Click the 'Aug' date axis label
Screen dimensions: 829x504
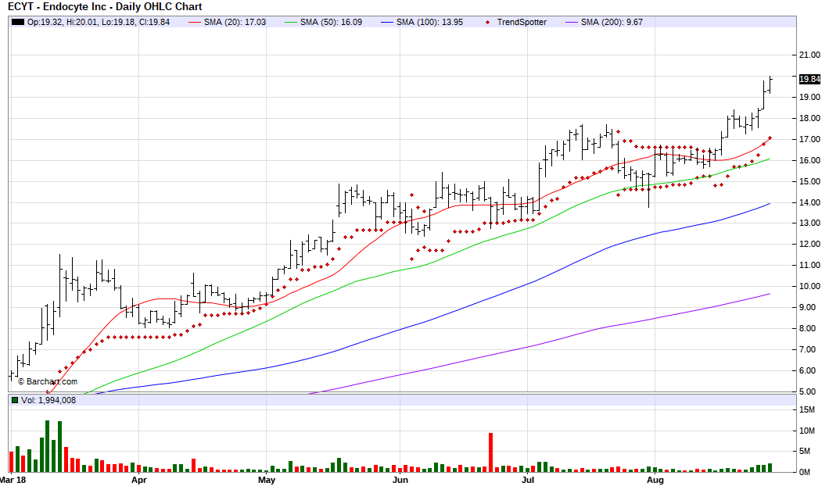[655, 481]
